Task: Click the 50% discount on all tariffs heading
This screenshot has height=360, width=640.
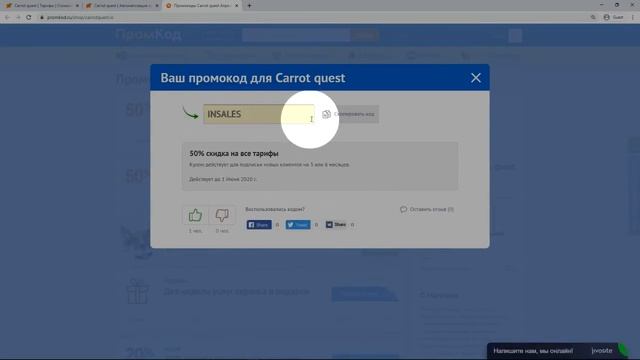Action: [234, 153]
